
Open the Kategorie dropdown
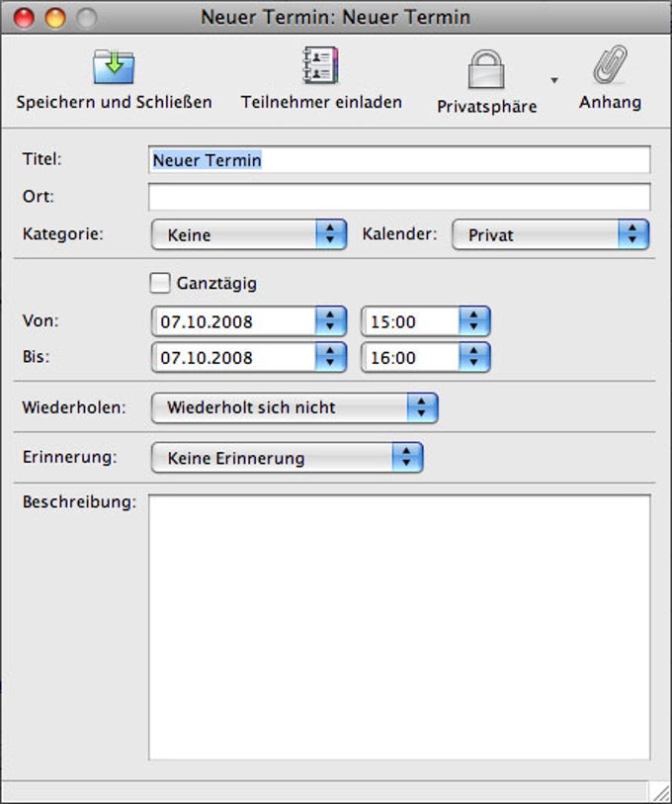point(248,235)
